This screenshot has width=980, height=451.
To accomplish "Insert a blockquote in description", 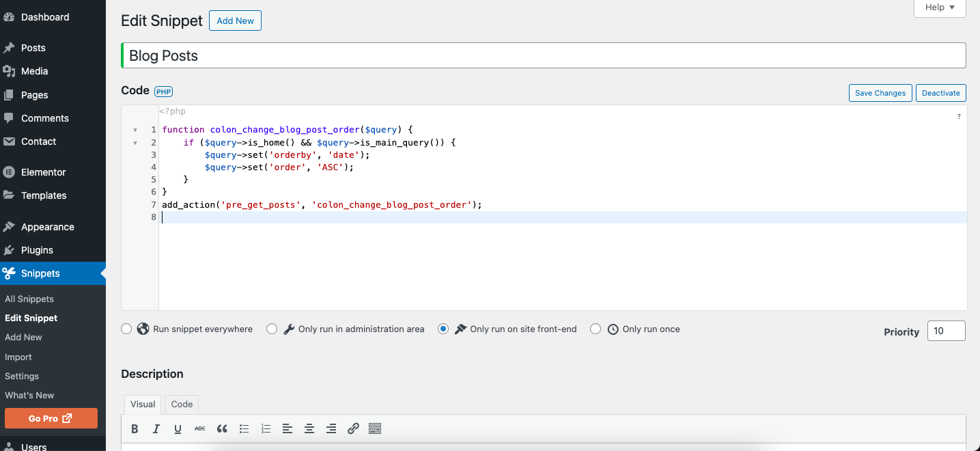I will pyautogui.click(x=222, y=429).
